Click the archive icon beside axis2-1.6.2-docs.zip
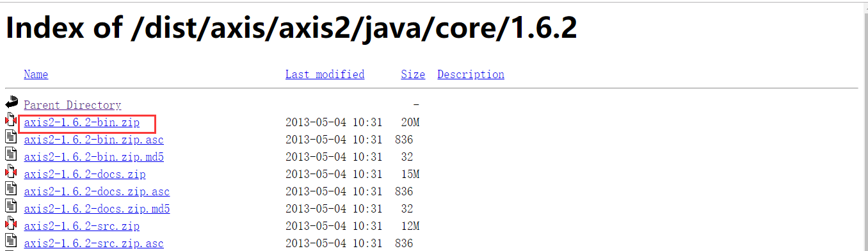This screenshot has height=251, width=868. click(11, 171)
